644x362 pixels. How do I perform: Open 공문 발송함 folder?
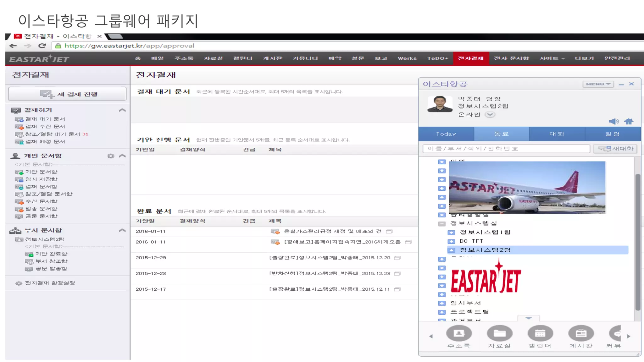(x=51, y=269)
